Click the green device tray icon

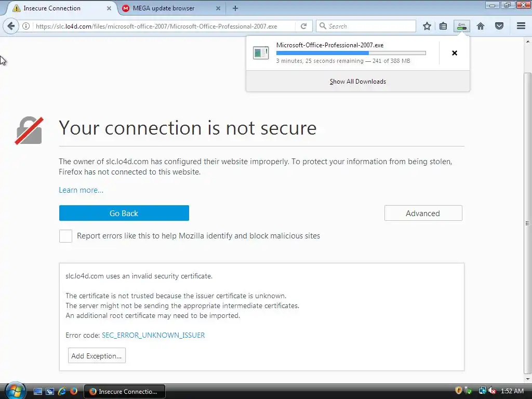tap(468, 391)
